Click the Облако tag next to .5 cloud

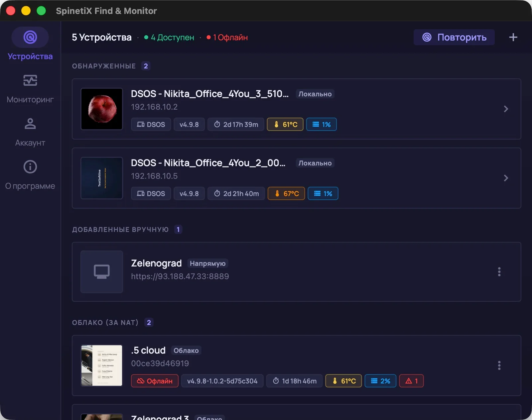pyautogui.click(x=186, y=351)
